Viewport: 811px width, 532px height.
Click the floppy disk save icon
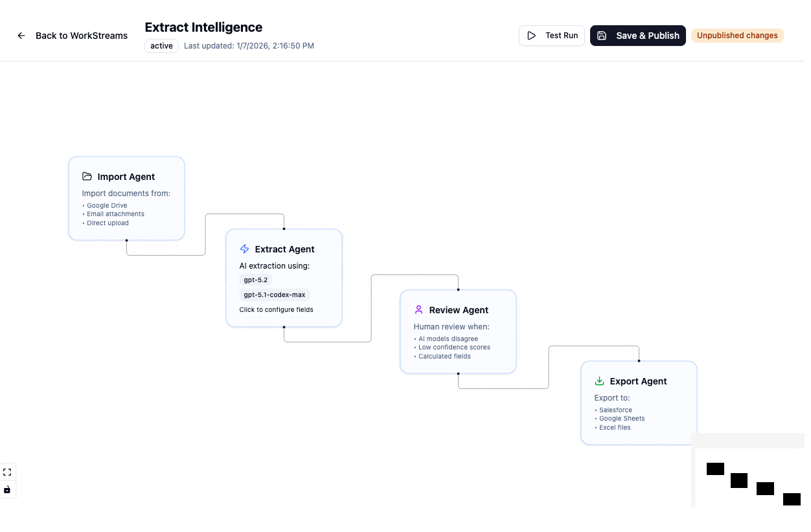[602, 36]
